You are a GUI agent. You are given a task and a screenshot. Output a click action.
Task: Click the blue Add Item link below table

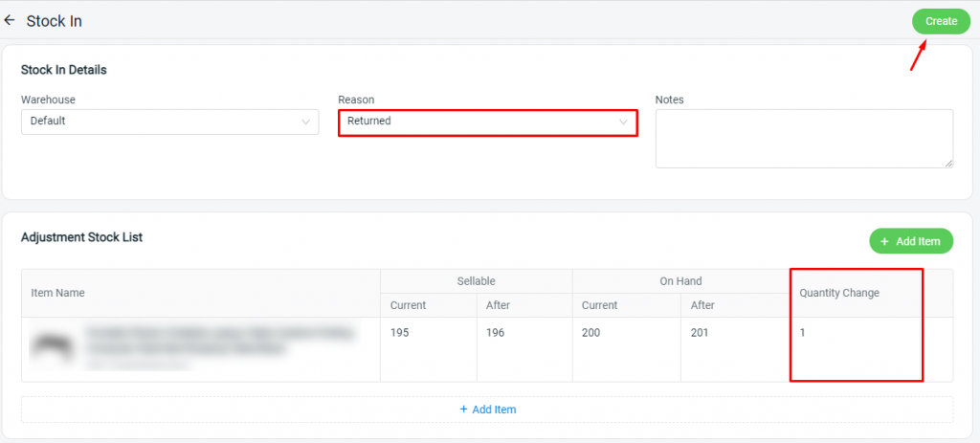(x=487, y=410)
